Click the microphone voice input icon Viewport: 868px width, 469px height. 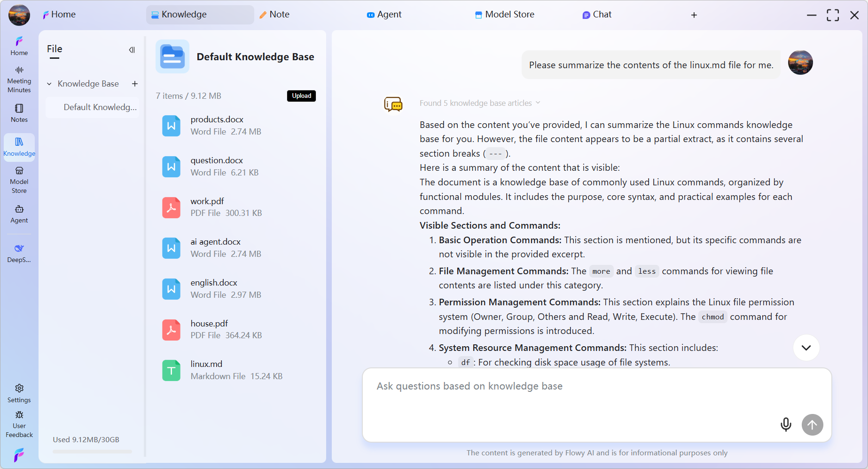[x=785, y=425]
